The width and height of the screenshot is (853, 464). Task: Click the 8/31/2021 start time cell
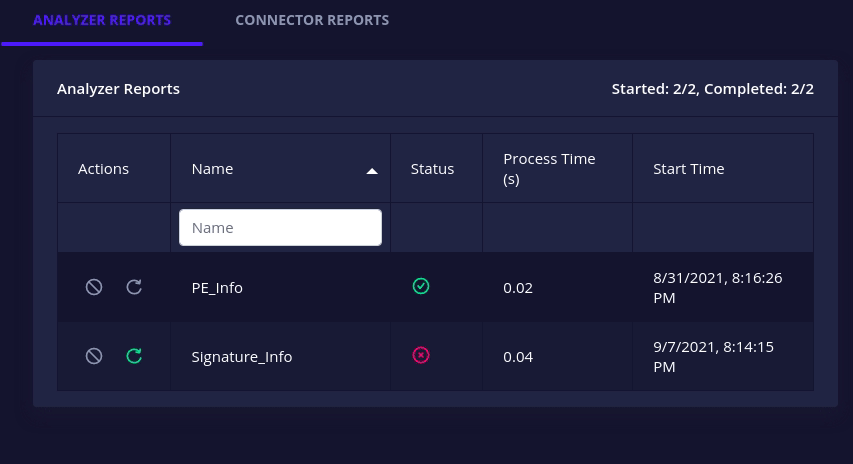click(718, 288)
